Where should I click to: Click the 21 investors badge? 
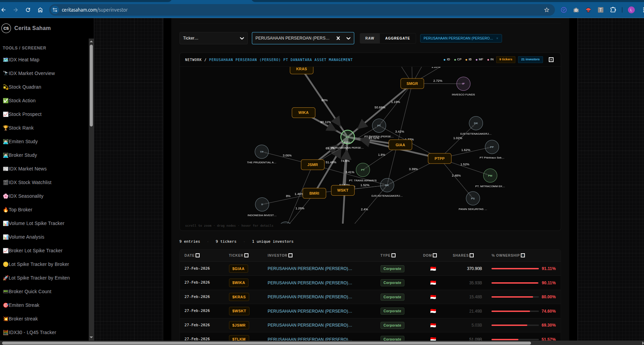[x=530, y=60]
